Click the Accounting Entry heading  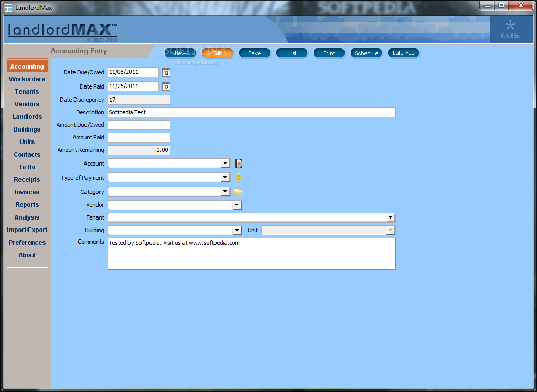79,51
